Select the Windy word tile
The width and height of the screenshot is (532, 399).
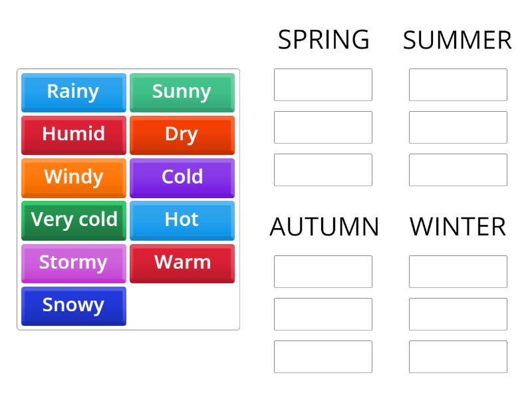(73, 178)
